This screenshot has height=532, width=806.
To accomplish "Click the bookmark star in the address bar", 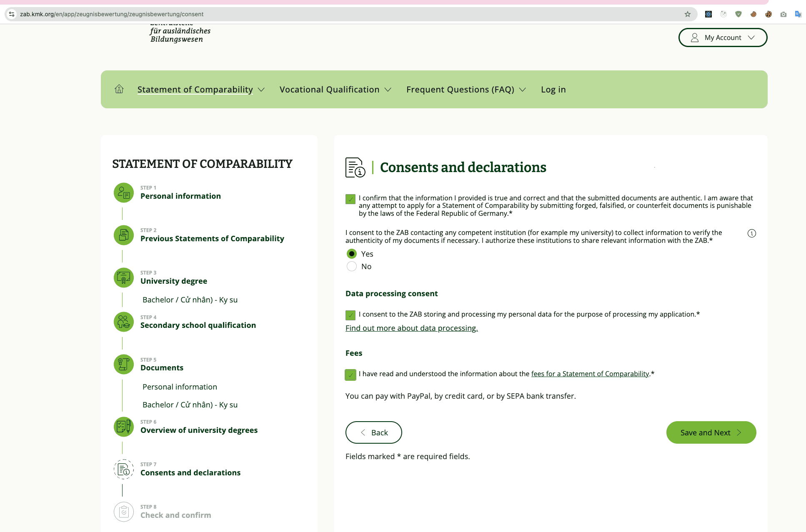I will click(x=687, y=14).
